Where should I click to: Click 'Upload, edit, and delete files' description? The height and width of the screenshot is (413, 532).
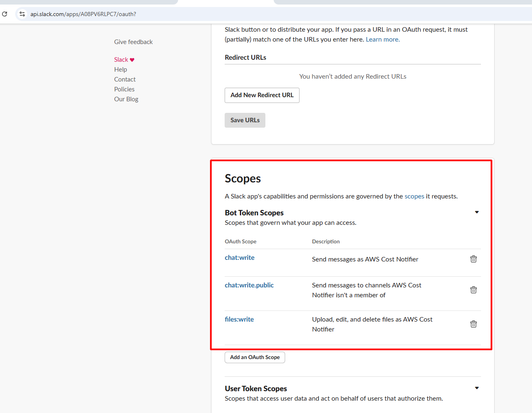pos(372,324)
